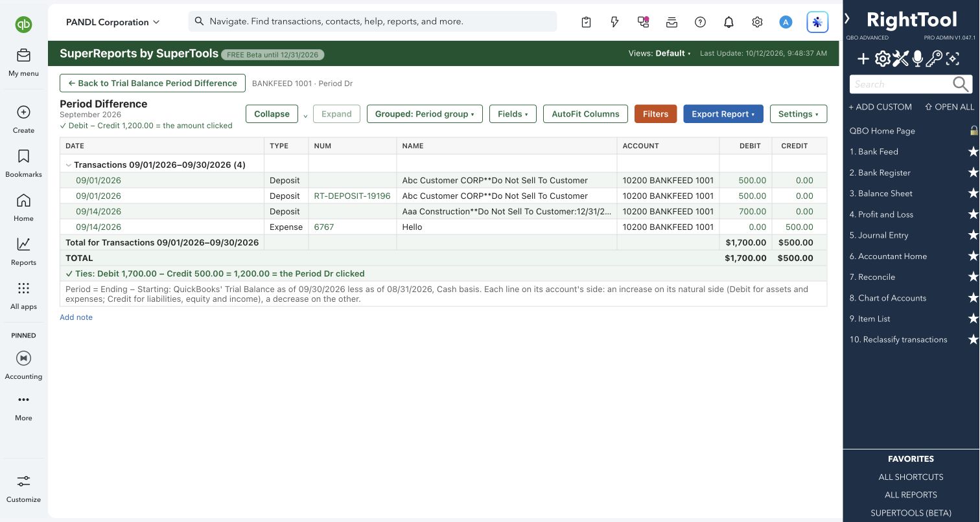Open the tasks clipboard icon in header
This screenshot has width=980, height=522.
tap(586, 22)
